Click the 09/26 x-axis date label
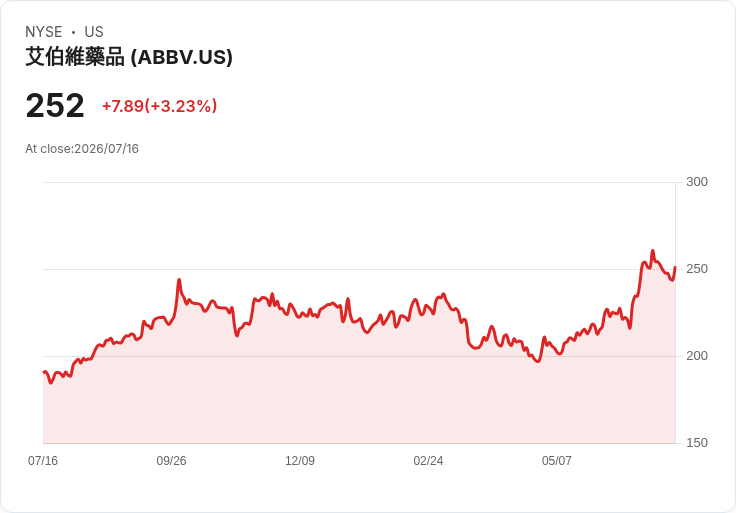 (x=171, y=461)
